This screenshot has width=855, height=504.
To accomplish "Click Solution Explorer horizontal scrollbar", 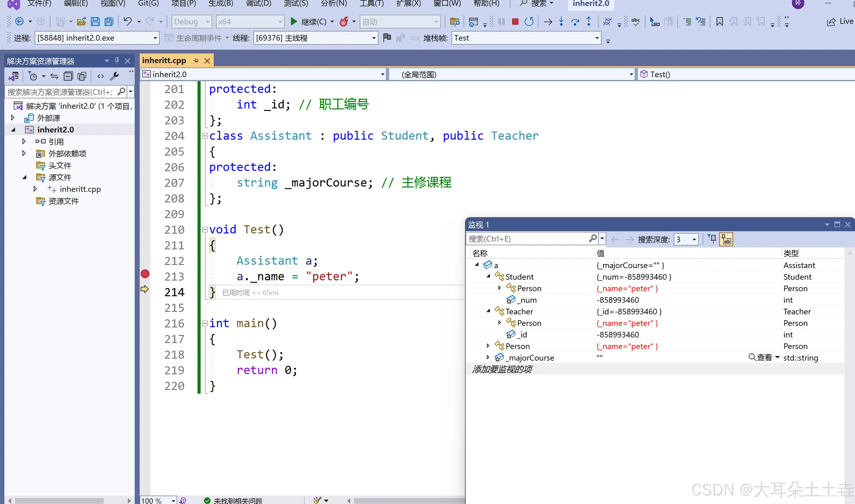I will (x=59, y=501).
